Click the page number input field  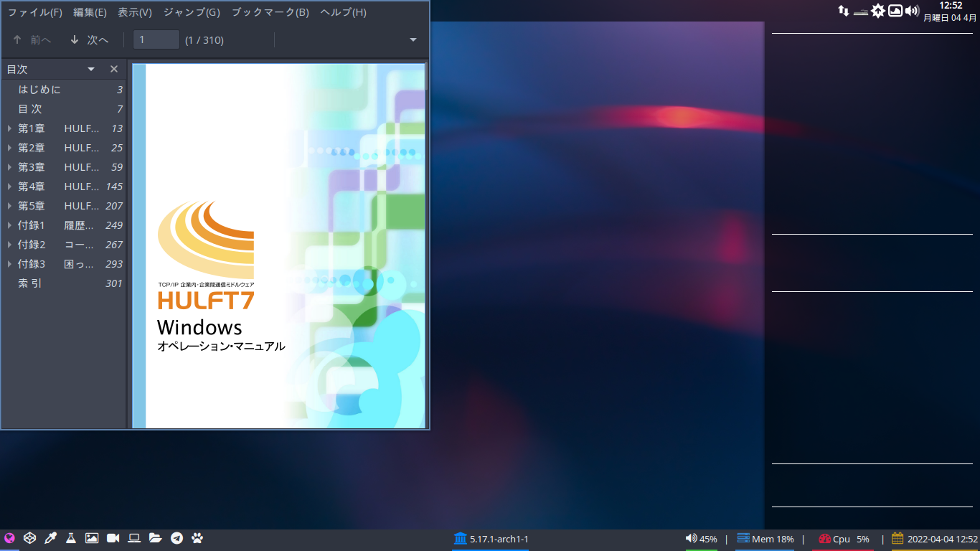point(156,39)
